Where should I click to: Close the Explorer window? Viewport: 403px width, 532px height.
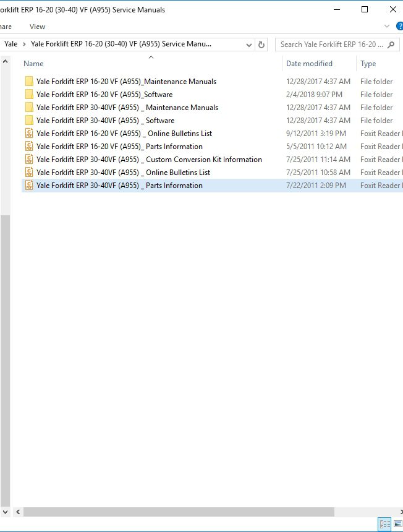point(393,9)
